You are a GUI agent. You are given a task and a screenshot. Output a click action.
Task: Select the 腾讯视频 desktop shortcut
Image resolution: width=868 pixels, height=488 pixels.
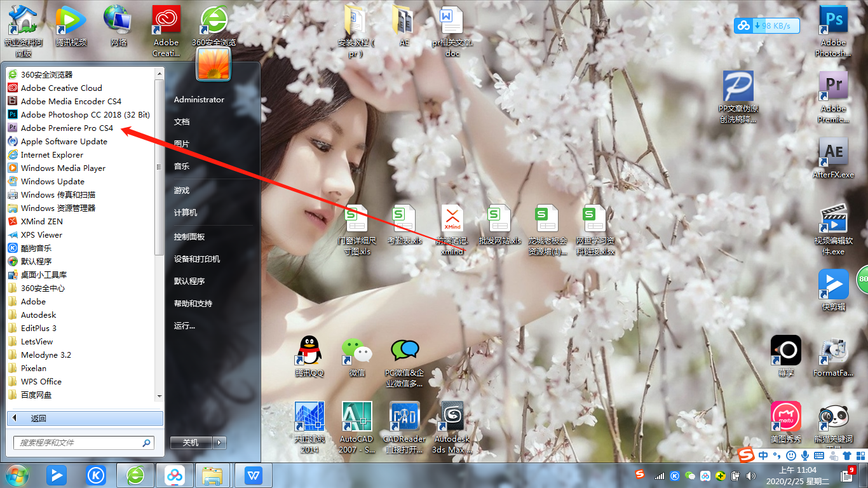[x=71, y=25]
